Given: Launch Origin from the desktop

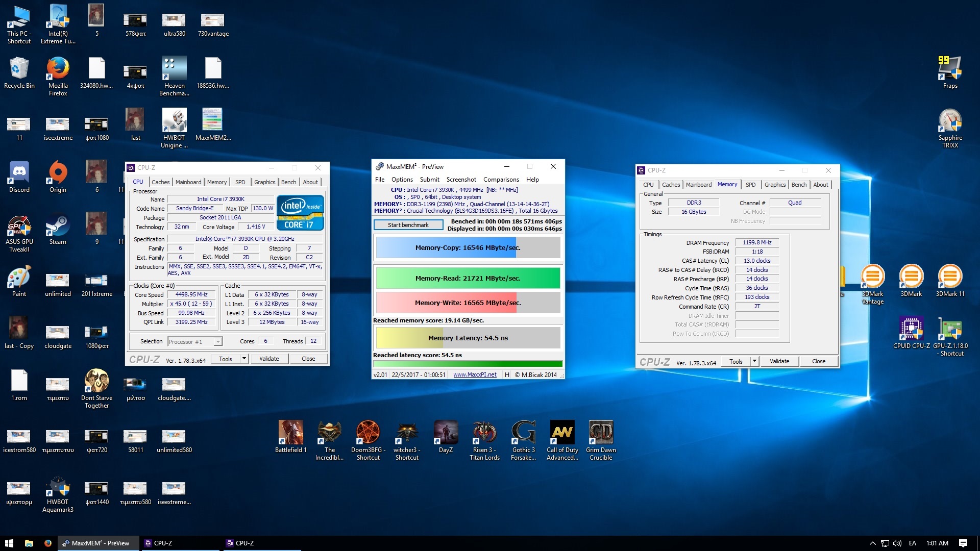Looking at the screenshot, I should click(58, 177).
